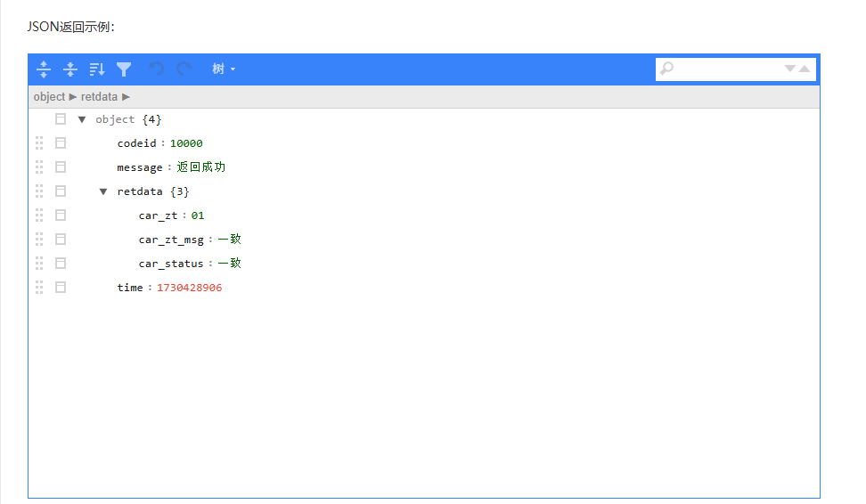This screenshot has height=504, width=866.
Task: Click the search magnifier icon
Action: (x=667, y=69)
